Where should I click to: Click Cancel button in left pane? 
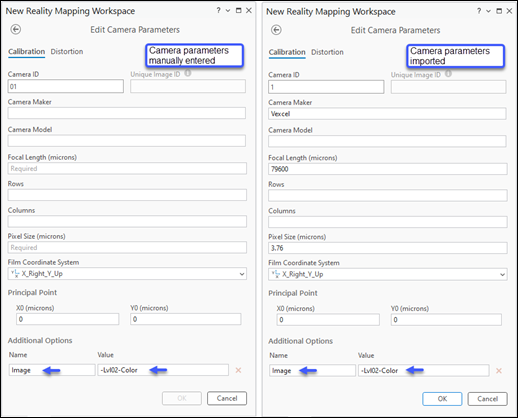(x=227, y=398)
